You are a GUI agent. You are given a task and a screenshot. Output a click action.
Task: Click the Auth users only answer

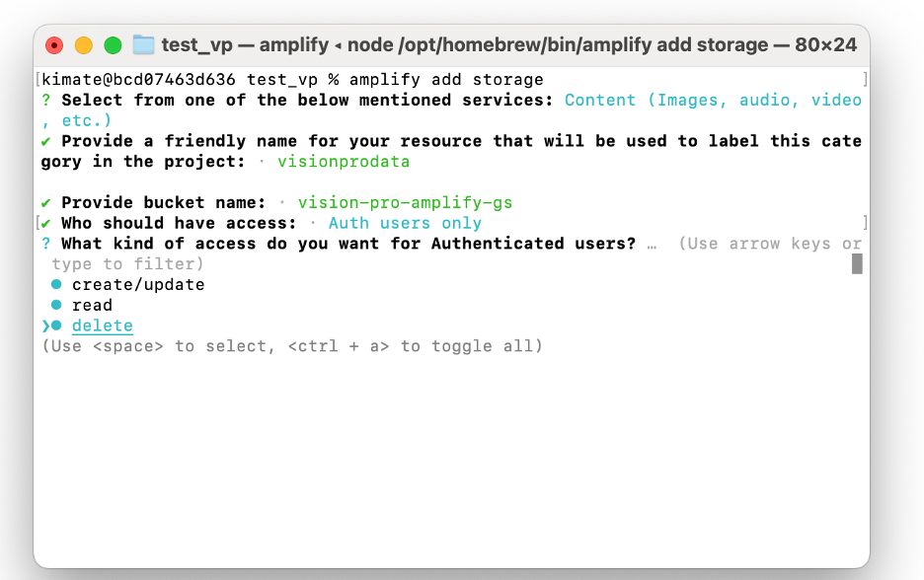click(405, 223)
